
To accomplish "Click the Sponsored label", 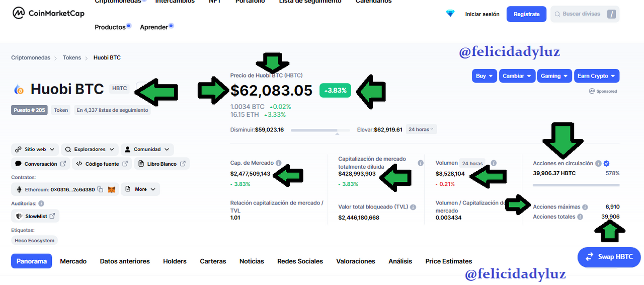I will 603,91.
